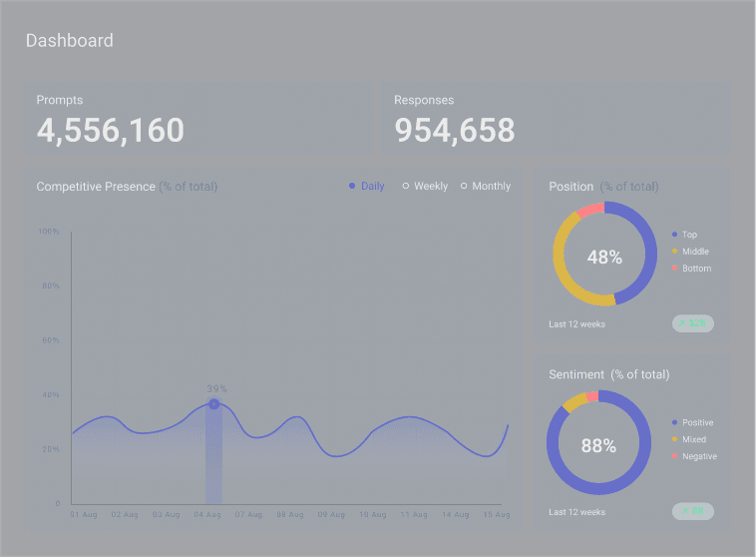Click the Positive legend item in Sentiment
The height and width of the screenshot is (557, 756).
(x=696, y=422)
